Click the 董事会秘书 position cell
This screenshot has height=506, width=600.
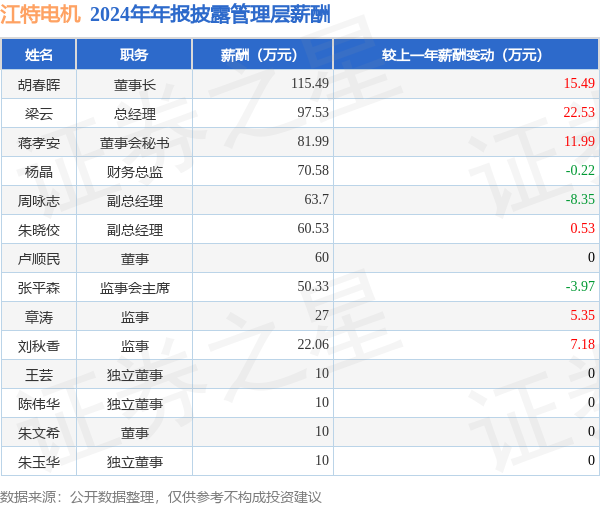[135, 143]
